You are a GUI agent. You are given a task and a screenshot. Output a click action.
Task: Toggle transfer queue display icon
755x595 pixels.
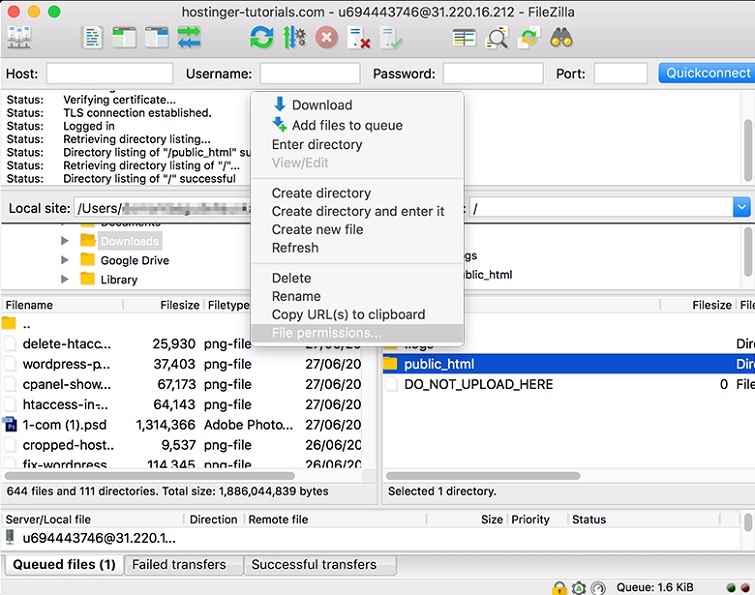(188, 38)
